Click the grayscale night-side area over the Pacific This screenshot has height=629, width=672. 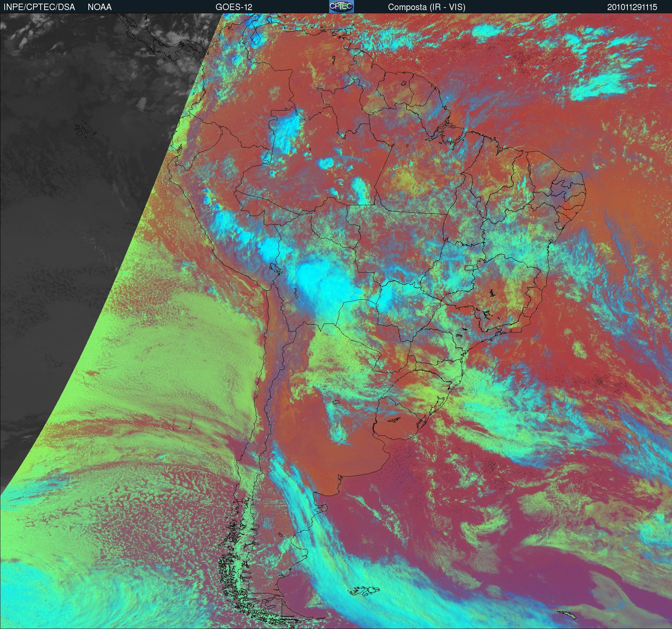[x=72, y=180]
